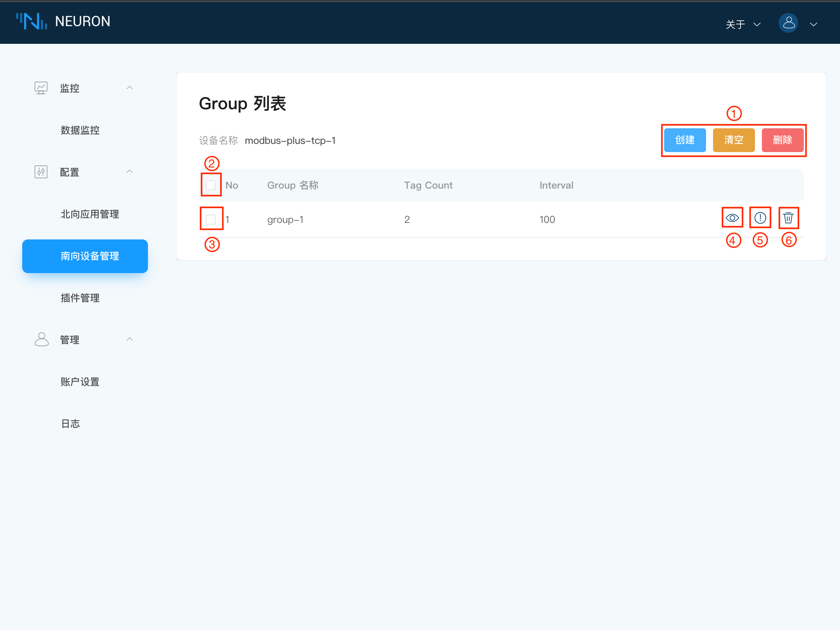
Task: Open 插件管理 menu item
Action: coord(80,298)
